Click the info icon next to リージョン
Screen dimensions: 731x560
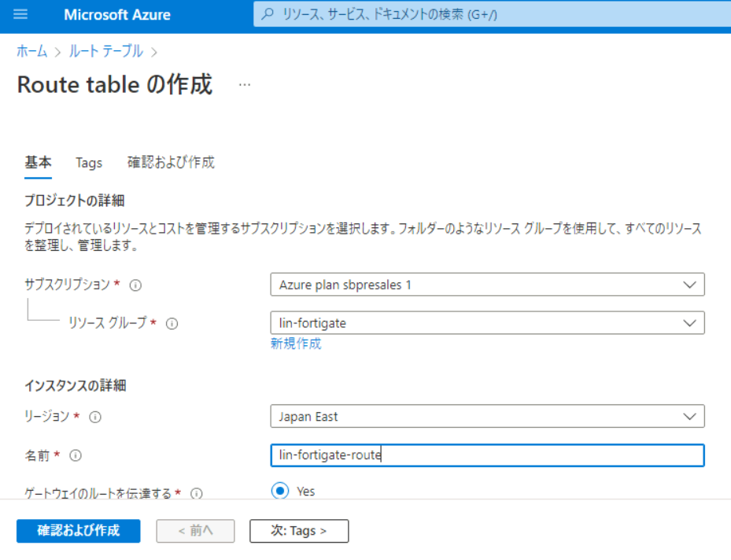point(95,417)
